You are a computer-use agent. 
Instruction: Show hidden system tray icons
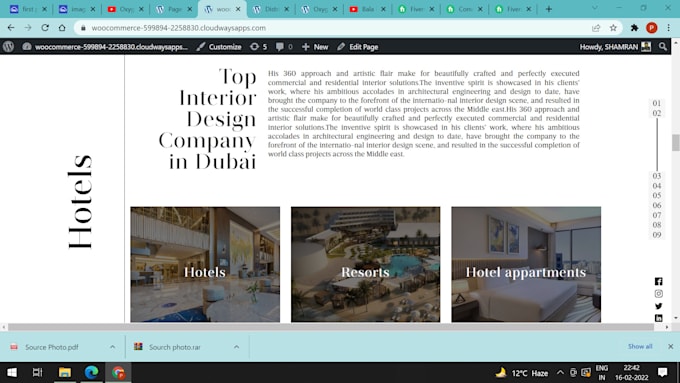[x=560, y=373]
